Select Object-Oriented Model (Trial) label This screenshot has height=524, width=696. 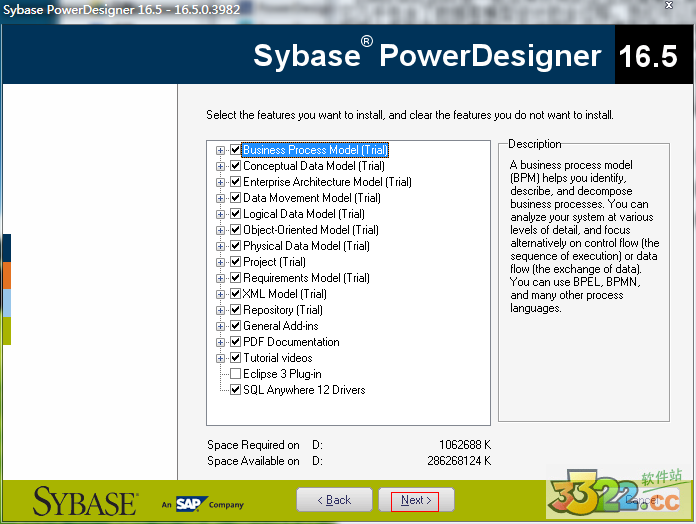tap(311, 230)
